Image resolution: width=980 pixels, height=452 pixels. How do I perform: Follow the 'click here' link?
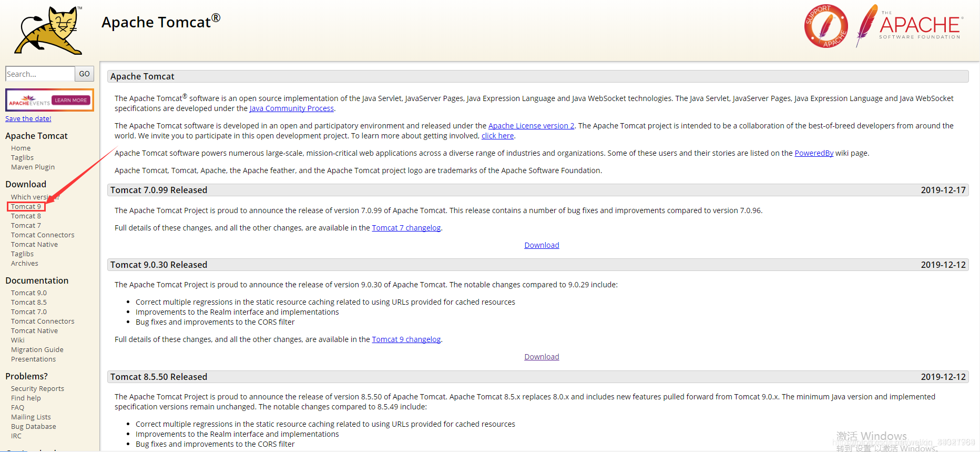pyautogui.click(x=498, y=136)
